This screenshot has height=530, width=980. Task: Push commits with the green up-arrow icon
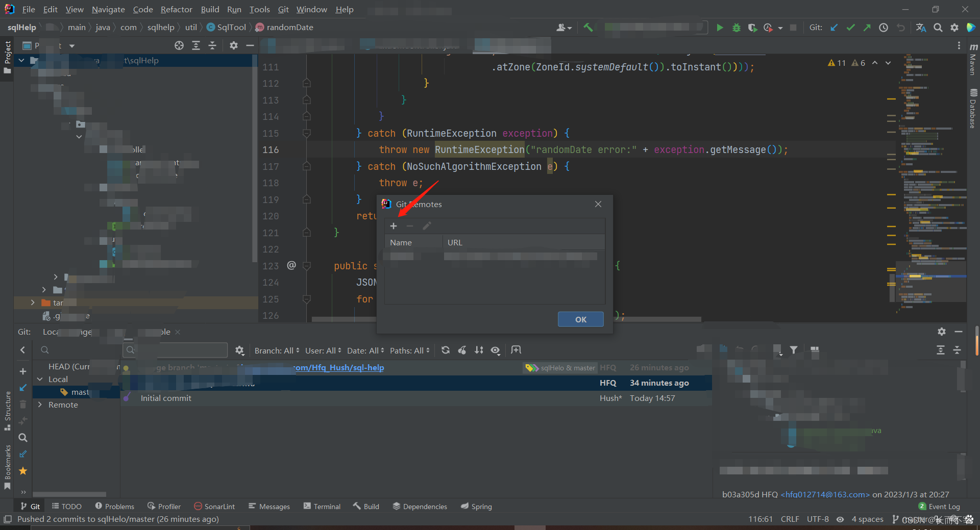tap(867, 28)
